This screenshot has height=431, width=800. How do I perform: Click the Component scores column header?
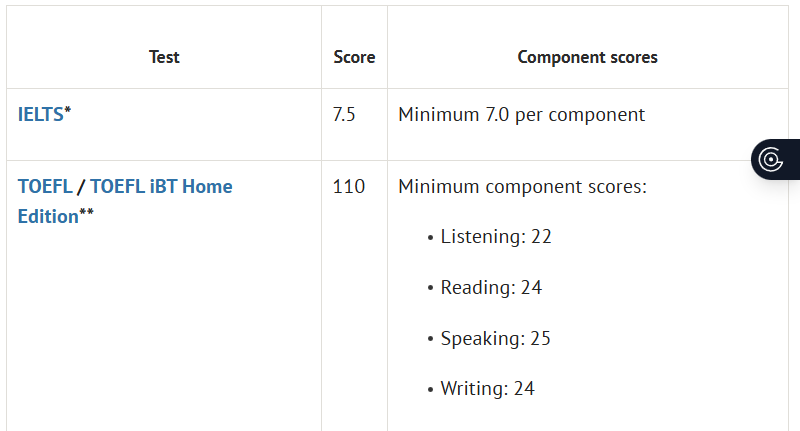click(x=587, y=57)
